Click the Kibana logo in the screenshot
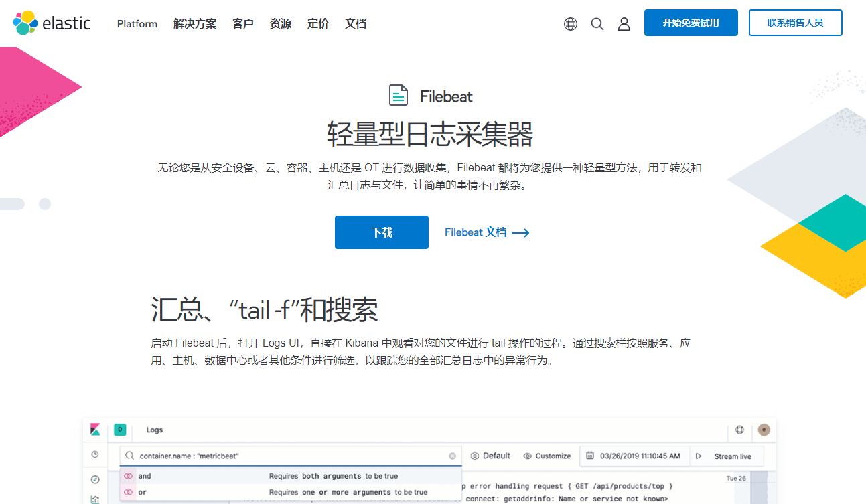The image size is (866, 504). (x=95, y=430)
